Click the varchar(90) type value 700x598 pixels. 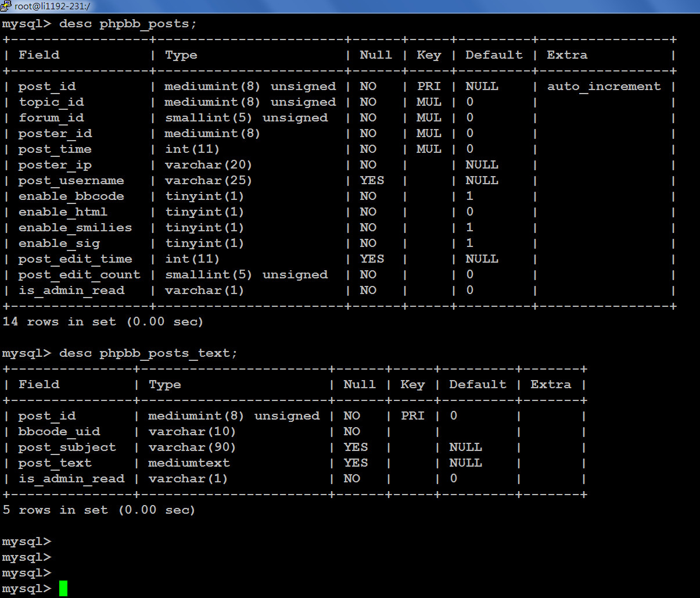pyautogui.click(x=192, y=447)
